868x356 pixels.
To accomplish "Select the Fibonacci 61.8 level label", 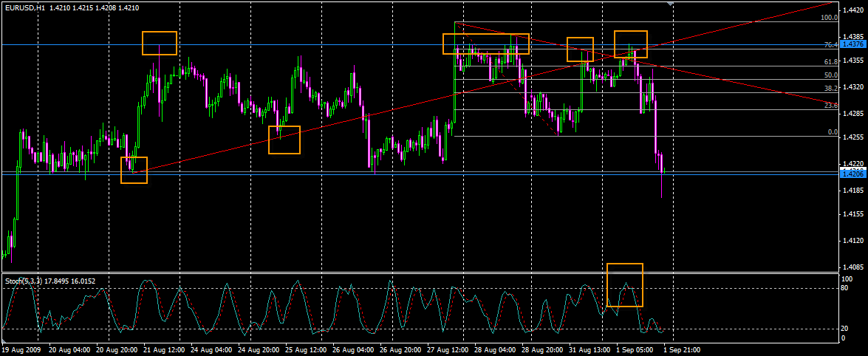I will click(x=830, y=62).
